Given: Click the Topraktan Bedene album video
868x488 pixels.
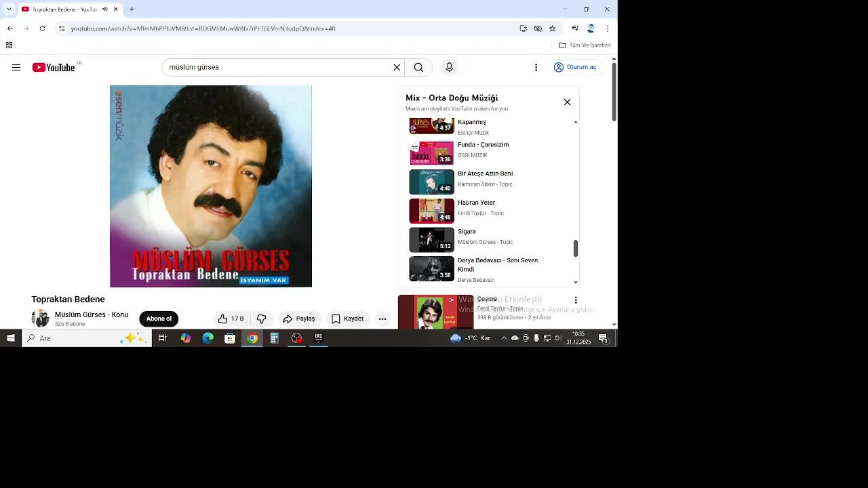Looking at the screenshot, I should (211, 186).
